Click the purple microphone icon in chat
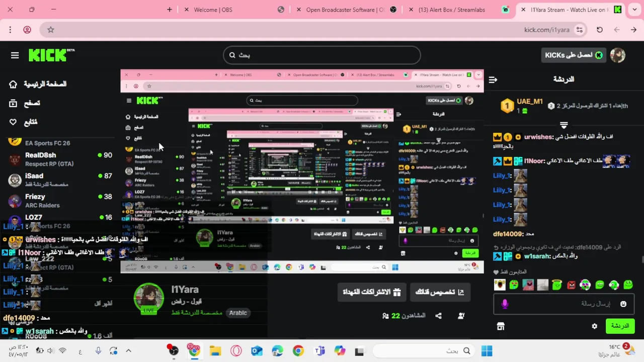The width and height of the screenshot is (644, 362). [505, 304]
